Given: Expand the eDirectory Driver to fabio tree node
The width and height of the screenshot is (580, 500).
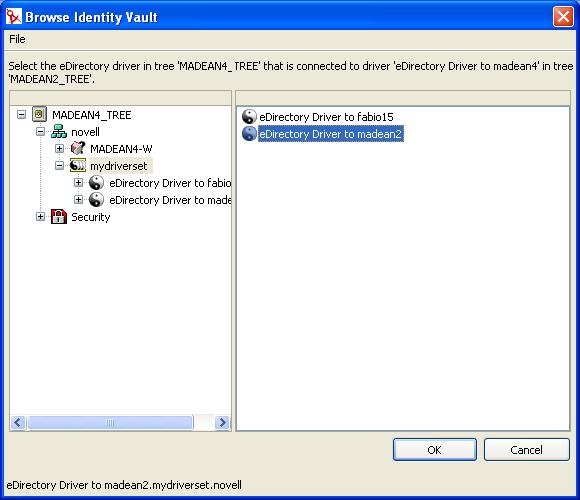Looking at the screenshot, I should (78, 183).
